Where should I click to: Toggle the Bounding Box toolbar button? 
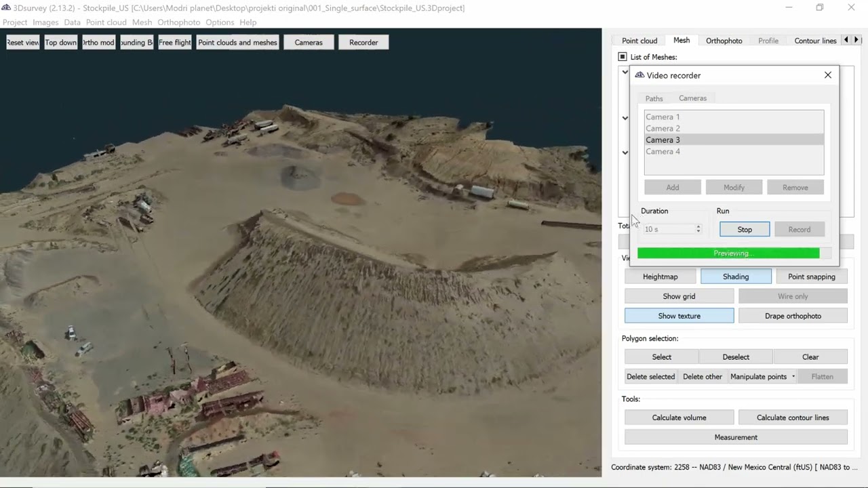(136, 42)
